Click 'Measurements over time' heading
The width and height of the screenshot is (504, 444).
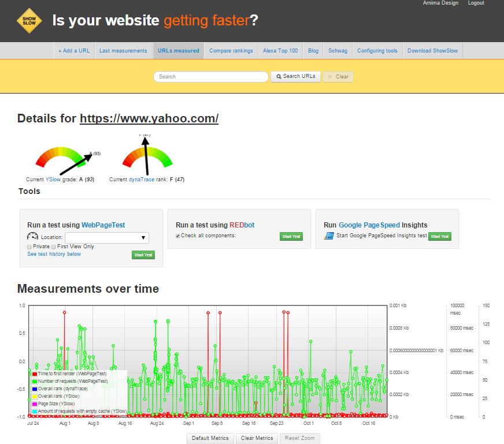(x=88, y=289)
